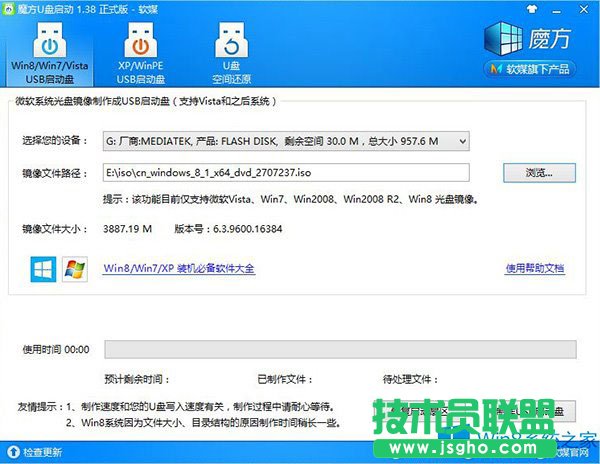600x464 pixels.
Task: Click 检查更新 at the bottom left
Action: tap(42, 452)
